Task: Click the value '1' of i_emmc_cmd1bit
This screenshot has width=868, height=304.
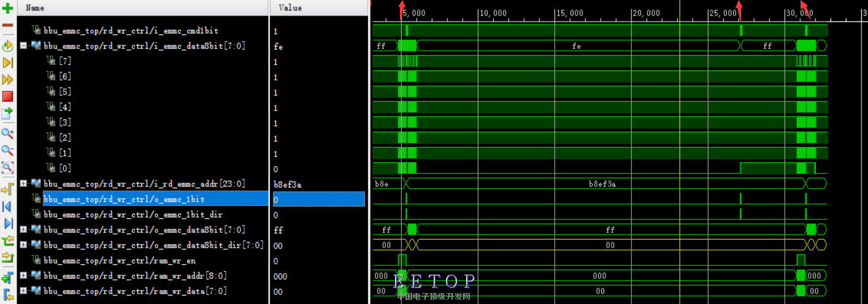Action: (x=275, y=31)
